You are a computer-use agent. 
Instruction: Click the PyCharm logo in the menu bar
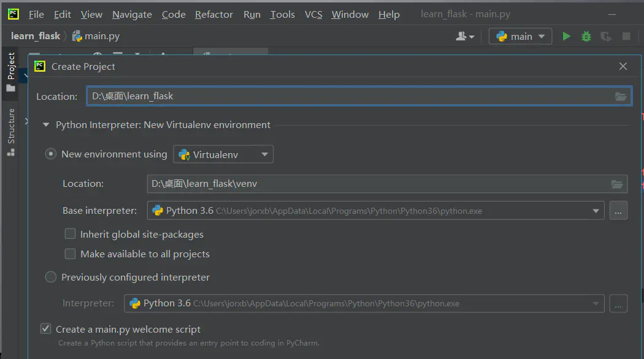[13, 14]
